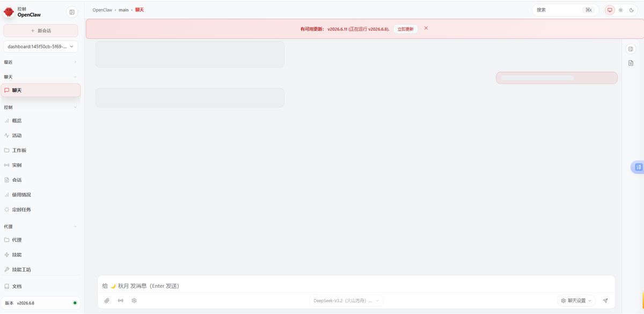Click the 搜索 search field
This screenshot has height=314, width=644.
[565, 10]
